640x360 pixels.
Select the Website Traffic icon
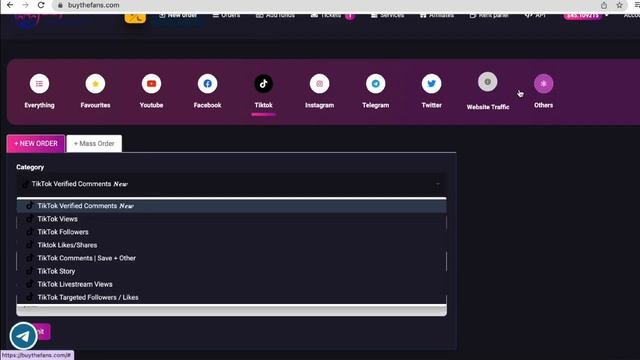pyautogui.click(x=488, y=82)
